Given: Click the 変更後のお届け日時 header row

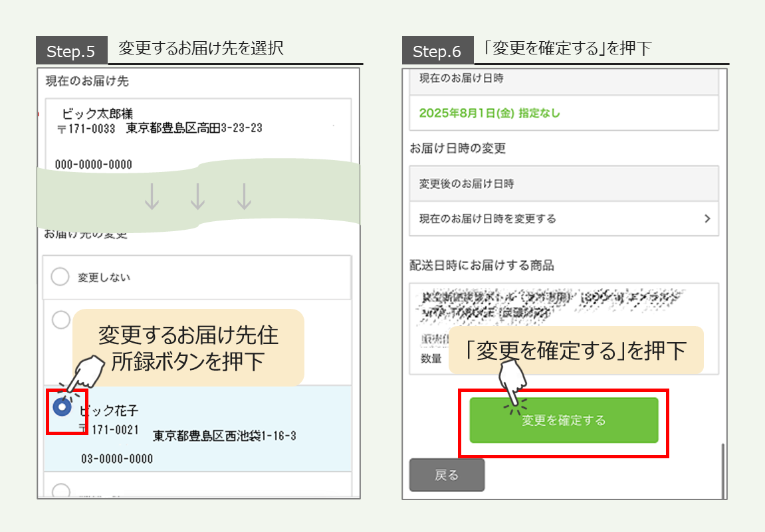Looking at the screenshot, I should coord(564,184).
